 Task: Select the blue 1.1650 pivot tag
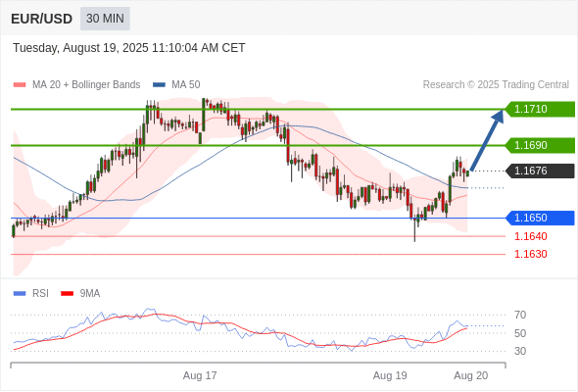click(x=540, y=218)
